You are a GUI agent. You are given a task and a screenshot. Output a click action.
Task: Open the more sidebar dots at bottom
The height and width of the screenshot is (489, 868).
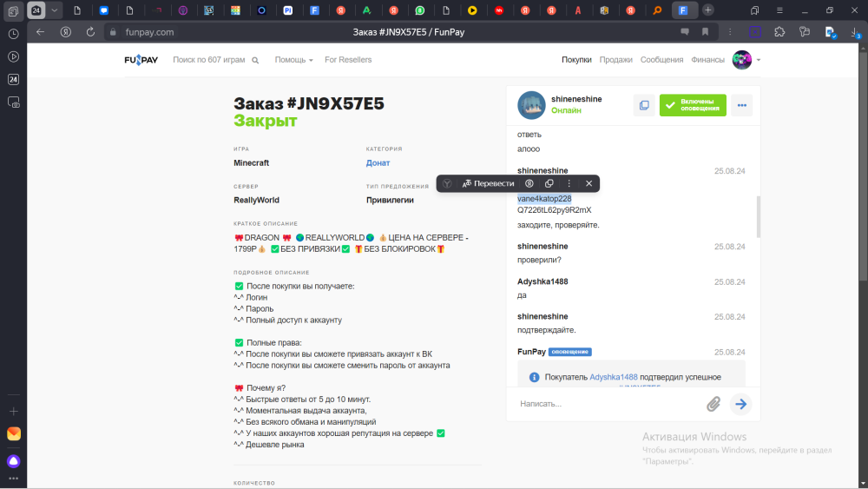click(13, 478)
